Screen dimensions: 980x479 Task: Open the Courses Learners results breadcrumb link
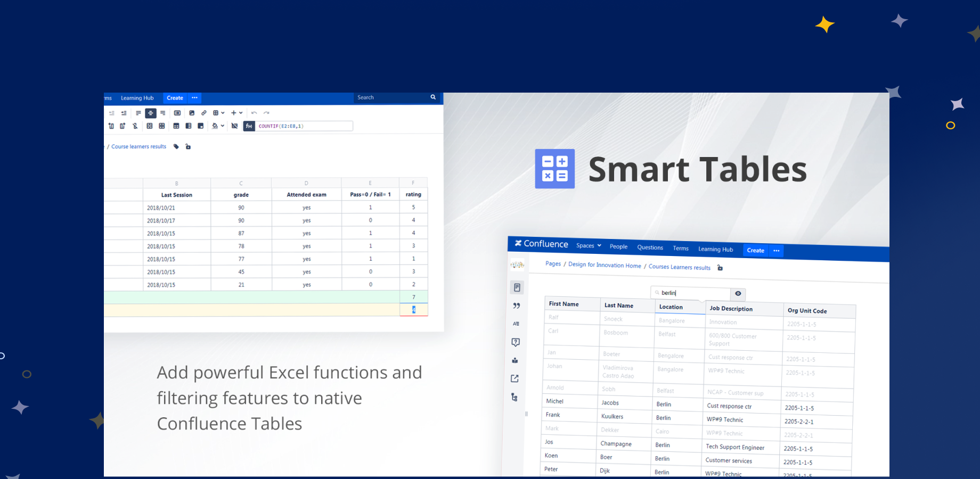click(679, 267)
